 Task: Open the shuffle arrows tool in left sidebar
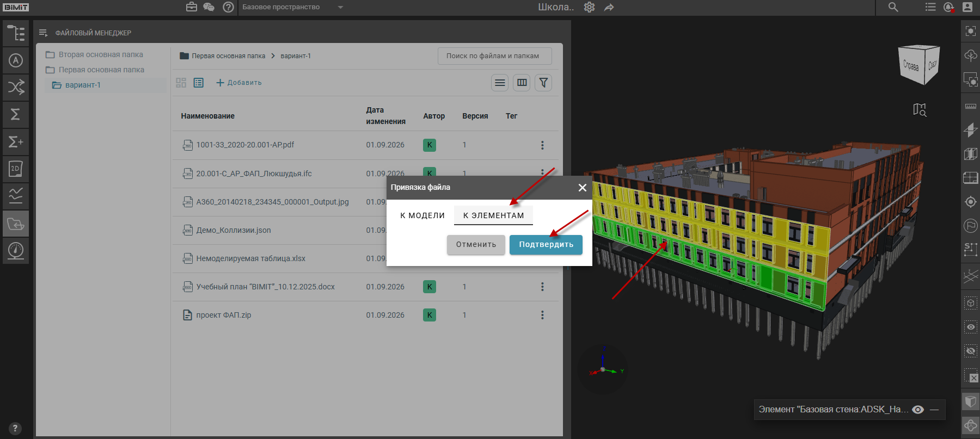point(16,87)
